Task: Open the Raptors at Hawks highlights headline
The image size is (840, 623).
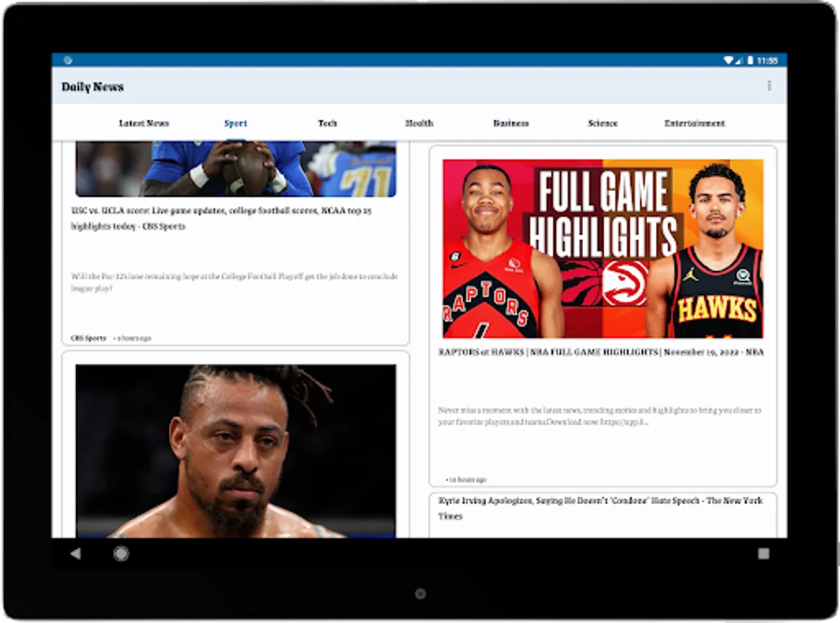Action: 601,352
